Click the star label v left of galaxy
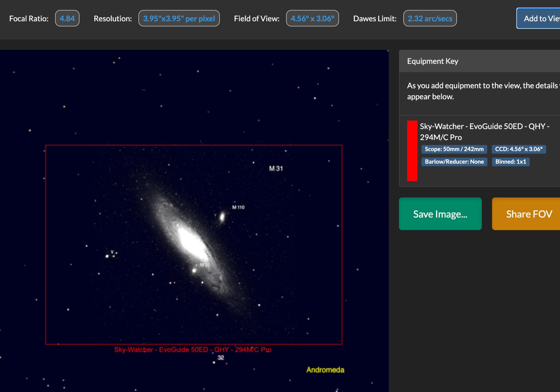 click(112, 252)
